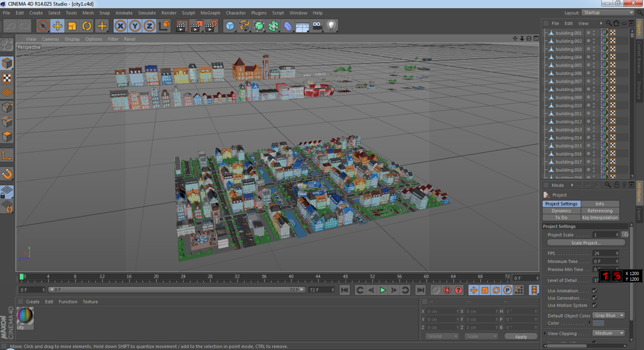The height and width of the screenshot is (350, 644).
Task: Toggle visibility dots for building.005
Action: (594, 65)
